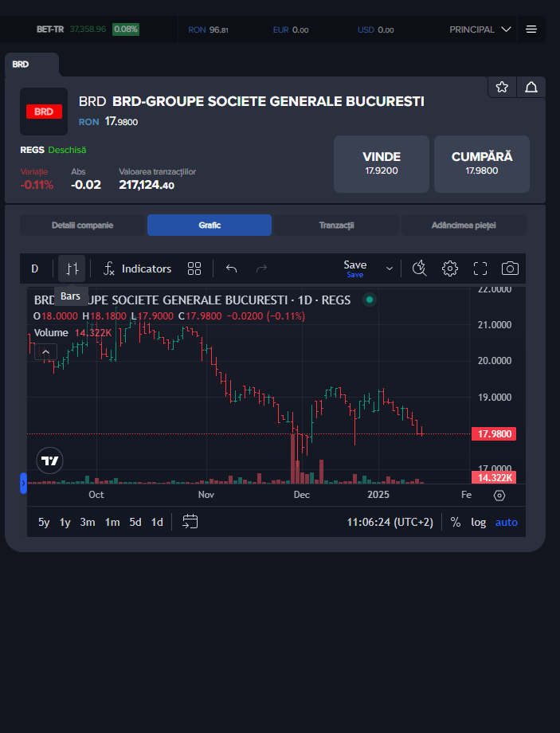
Task: Set chart range to 3m
Action: click(88, 522)
